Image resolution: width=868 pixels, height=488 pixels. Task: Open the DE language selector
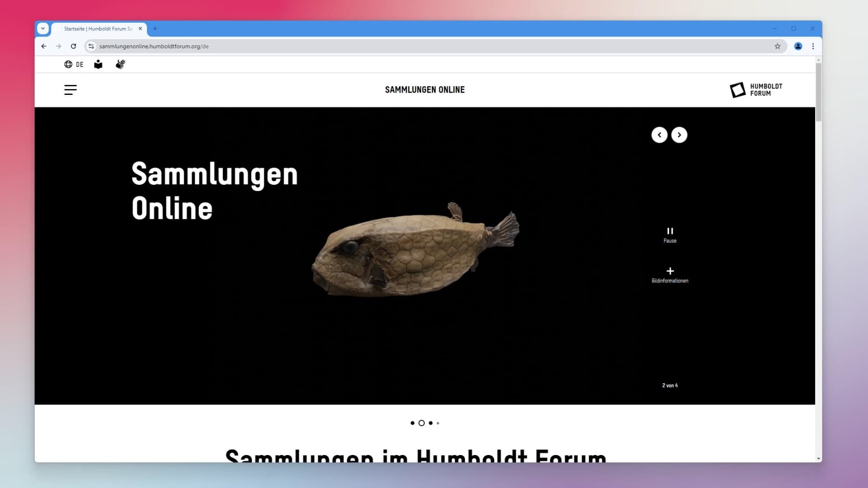point(74,65)
